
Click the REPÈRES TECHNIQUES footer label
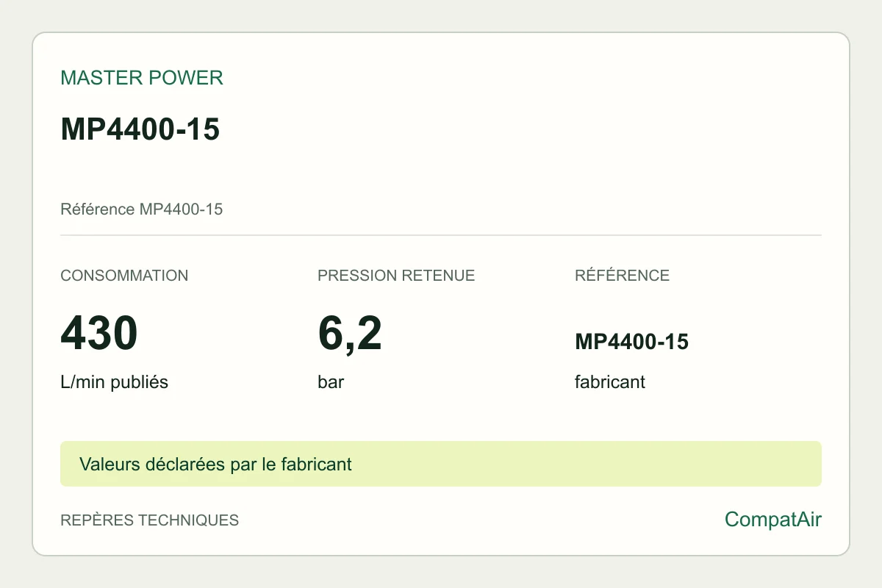coord(150,520)
